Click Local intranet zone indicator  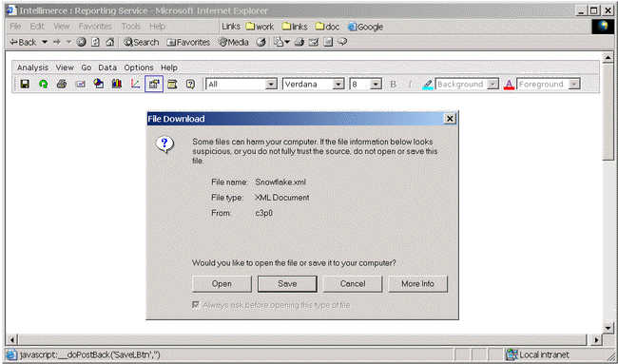(538, 354)
